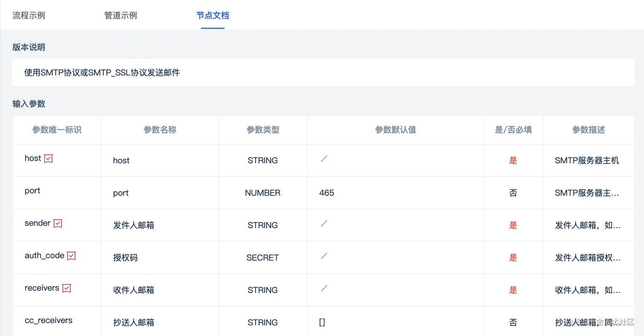Switch to the 流程示例 tab
This screenshot has height=336, width=644.
[29, 16]
